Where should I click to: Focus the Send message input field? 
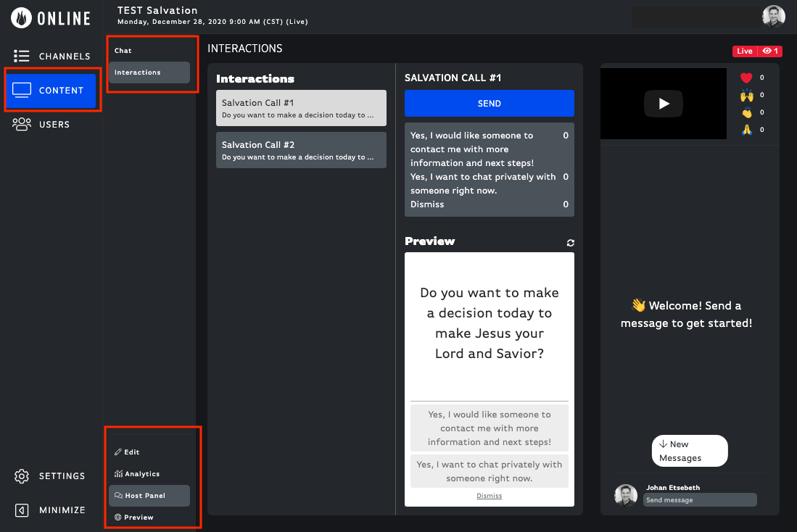coord(700,499)
